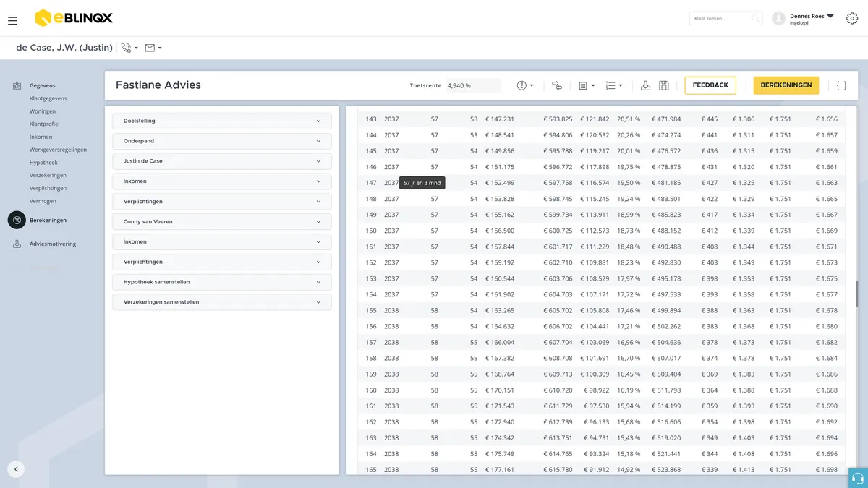Open the curly braces code view
The width and height of the screenshot is (868, 488).
pos(841,85)
